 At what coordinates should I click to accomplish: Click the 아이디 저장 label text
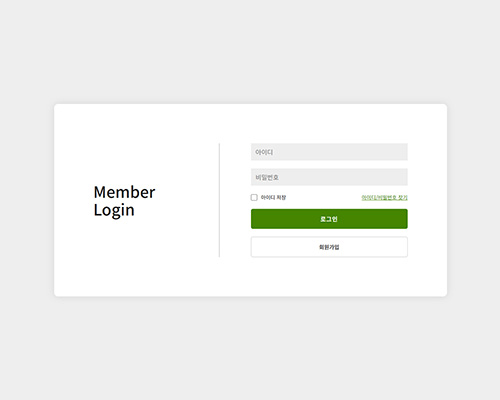click(273, 197)
